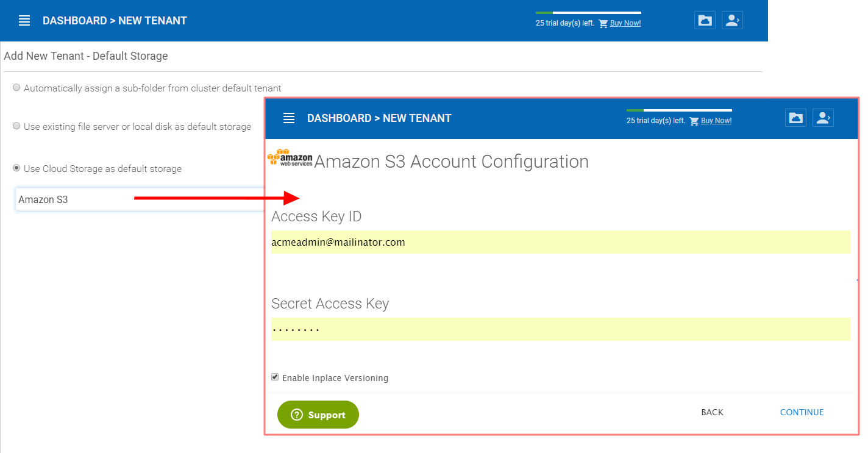Toggle Enable Inplace Versioning checkbox
The image size is (868, 453).
coord(275,377)
